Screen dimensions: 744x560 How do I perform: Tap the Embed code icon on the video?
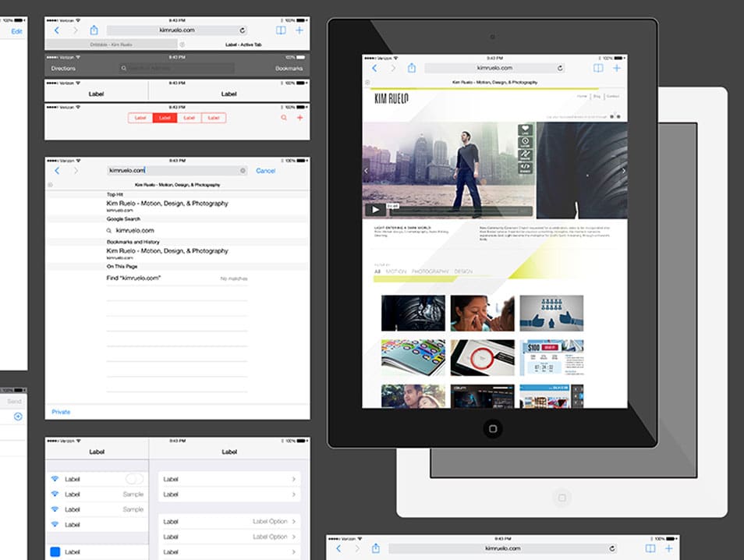[x=525, y=166]
